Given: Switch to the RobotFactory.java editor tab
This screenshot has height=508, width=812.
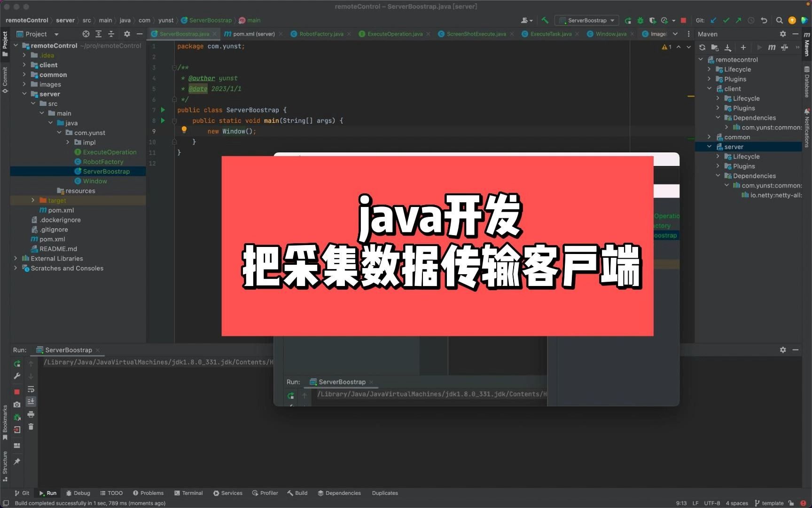Looking at the screenshot, I should tap(321, 34).
